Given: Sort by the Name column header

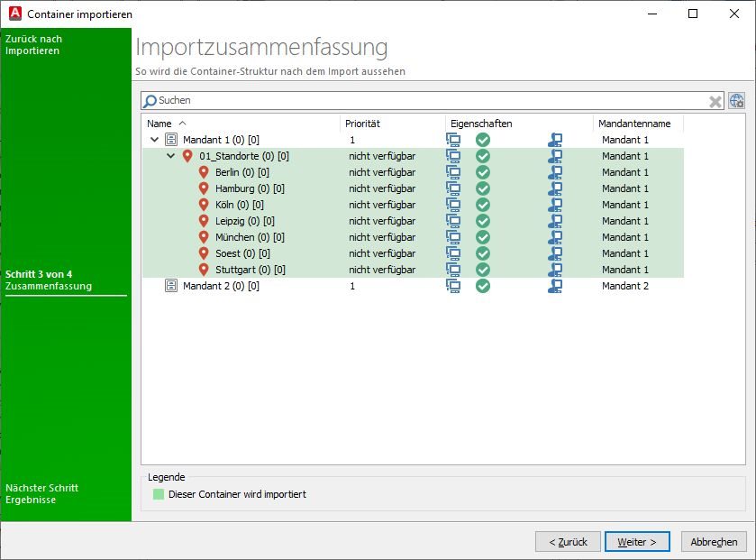Looking at the screenshot, I should (x=159, y=124).
